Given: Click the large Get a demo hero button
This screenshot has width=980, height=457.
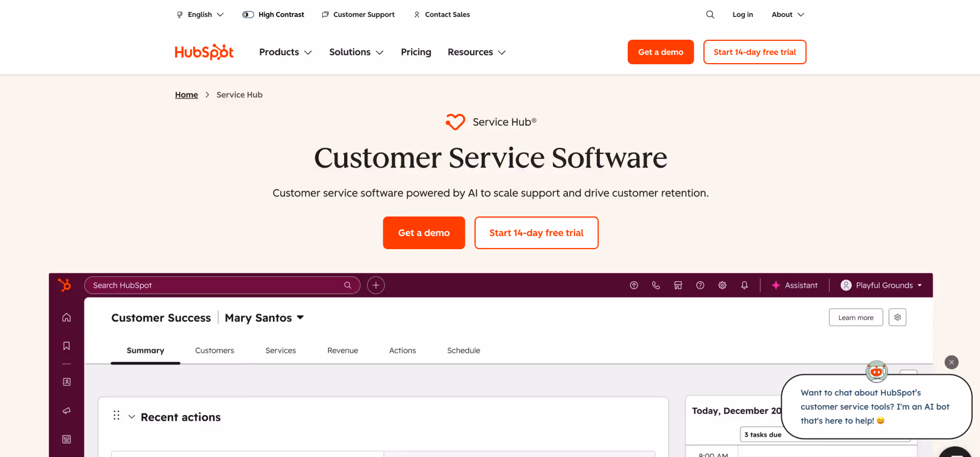Looking at the screenshot, I should 424,233.
